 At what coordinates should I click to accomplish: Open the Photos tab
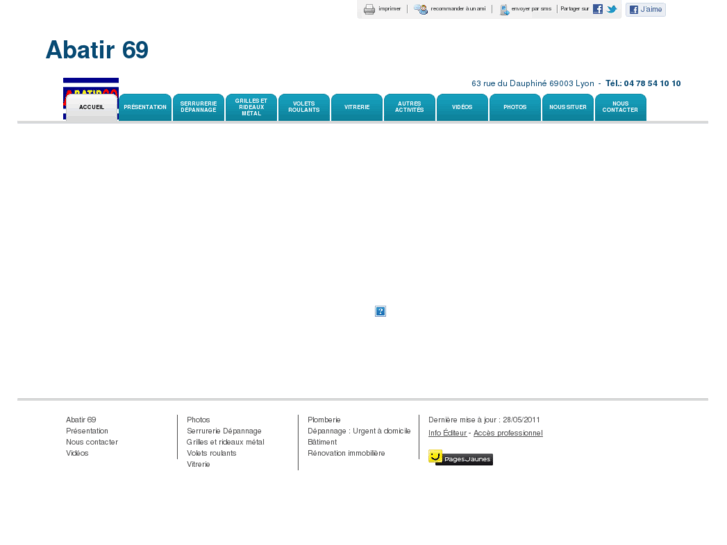click(515, 107)
